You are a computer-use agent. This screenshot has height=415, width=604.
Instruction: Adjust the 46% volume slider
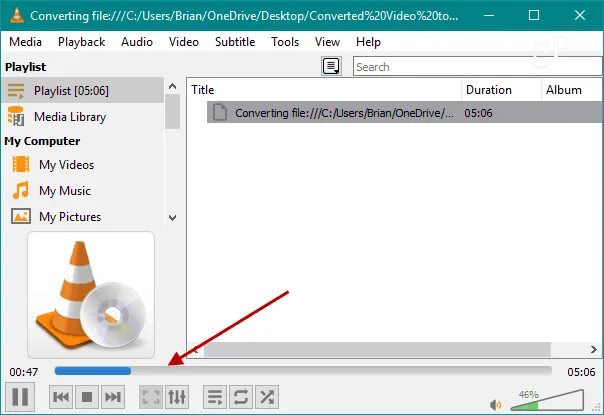coord(547,401)
